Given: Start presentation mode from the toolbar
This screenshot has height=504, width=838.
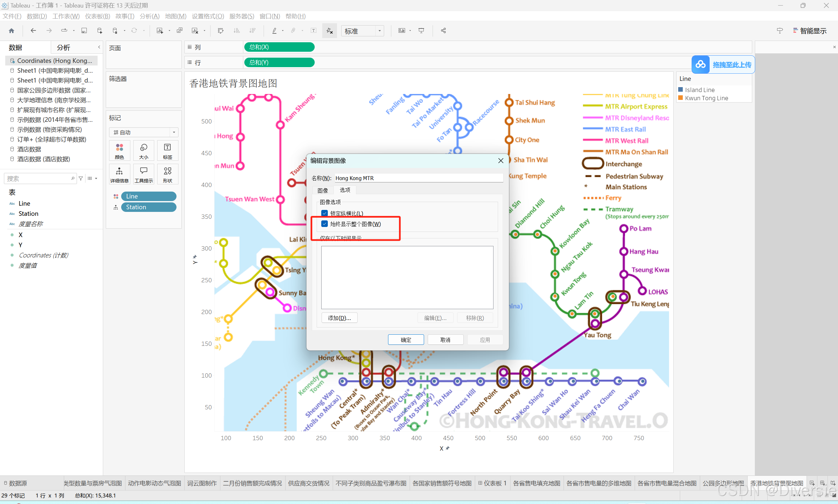Looking at the screenshot, I should pos(421,31).
